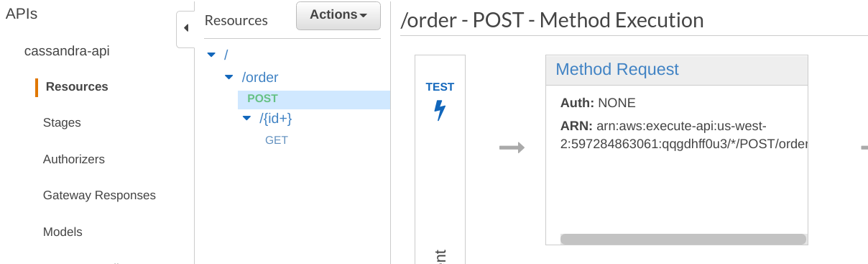
Task: Click the gray flow arrow before Method Request
Action: tap(512, 148)
